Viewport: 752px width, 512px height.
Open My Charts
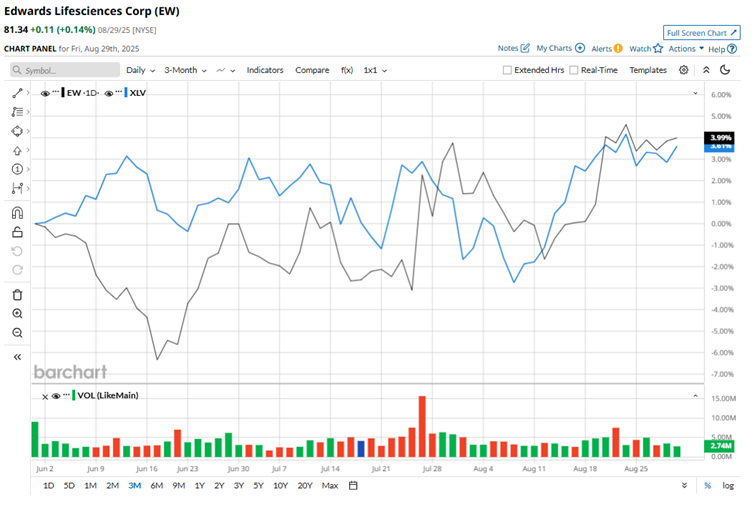560,48
